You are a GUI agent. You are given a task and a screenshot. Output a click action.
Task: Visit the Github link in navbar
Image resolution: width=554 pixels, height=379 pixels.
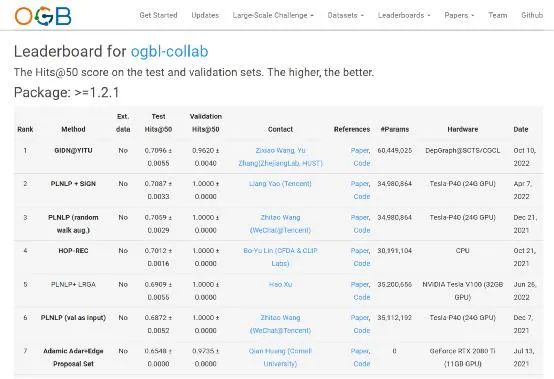(532, 15)
